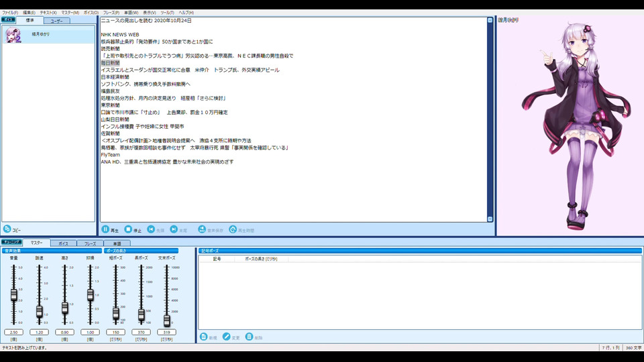Viewport: 644px width, 362px height.
Task: Click the 記号 column header
Action: pos(217,259)
